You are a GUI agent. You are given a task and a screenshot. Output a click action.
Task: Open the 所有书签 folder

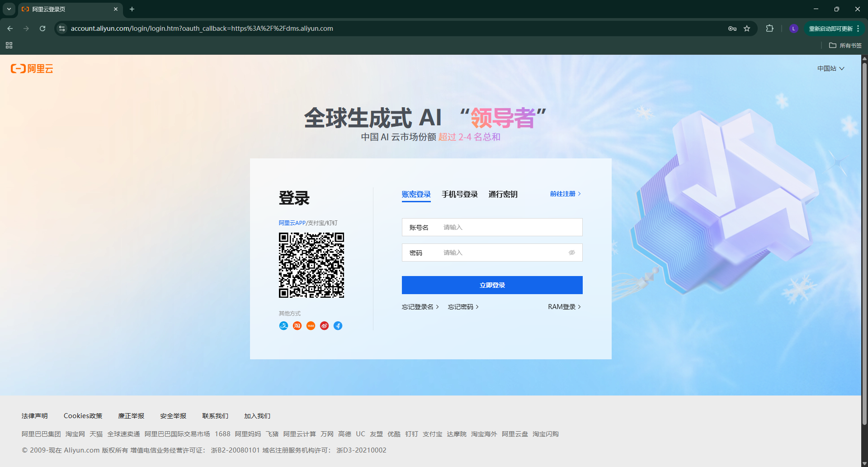(x=845, y=45)
